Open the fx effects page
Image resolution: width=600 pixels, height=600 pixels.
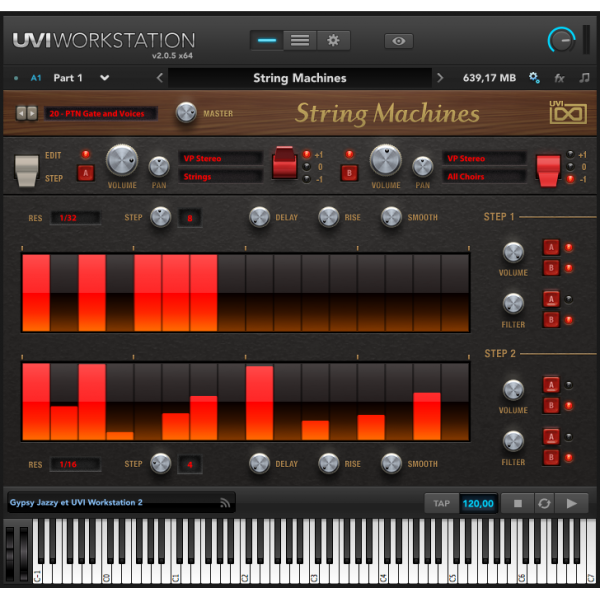[559, 78]
